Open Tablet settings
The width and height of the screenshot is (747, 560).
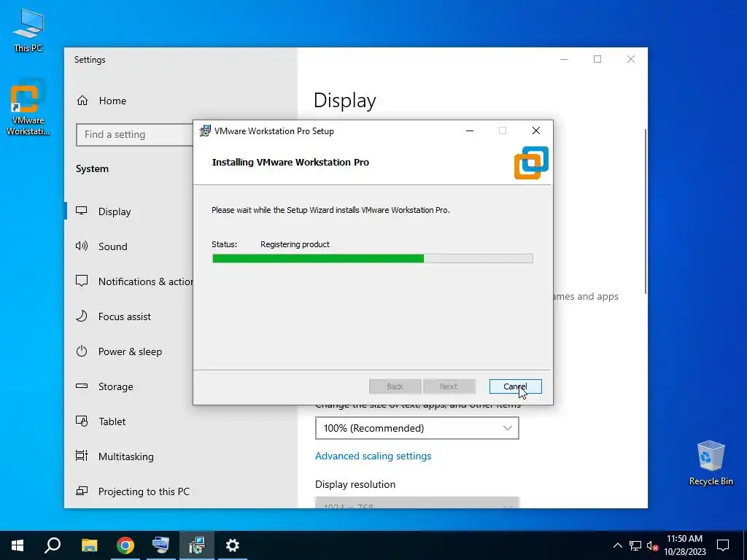pyautogui.click(x=112, y=421)
